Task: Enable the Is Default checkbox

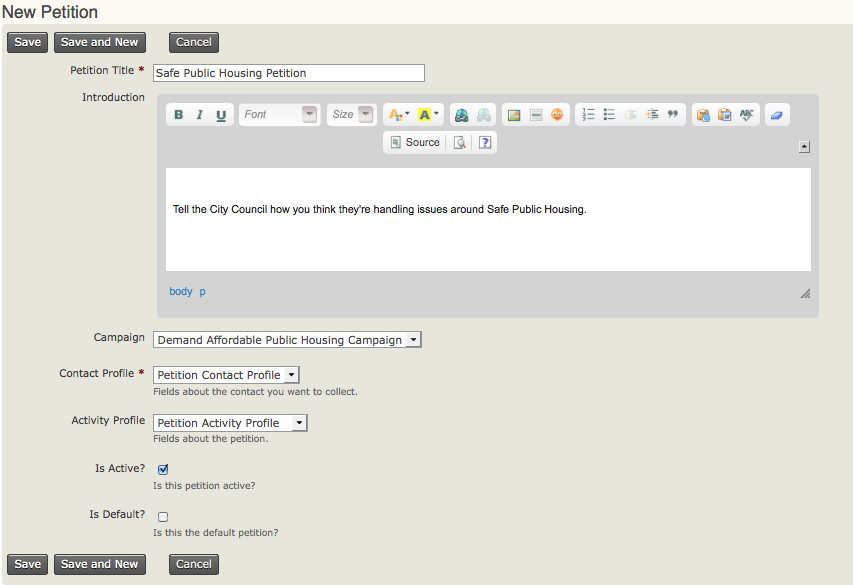Action: pos(163,517)
